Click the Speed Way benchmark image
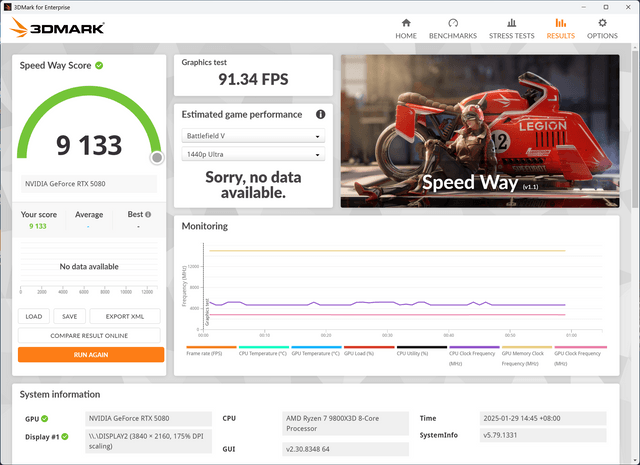640x465 pixels. (x=480, y=131)
